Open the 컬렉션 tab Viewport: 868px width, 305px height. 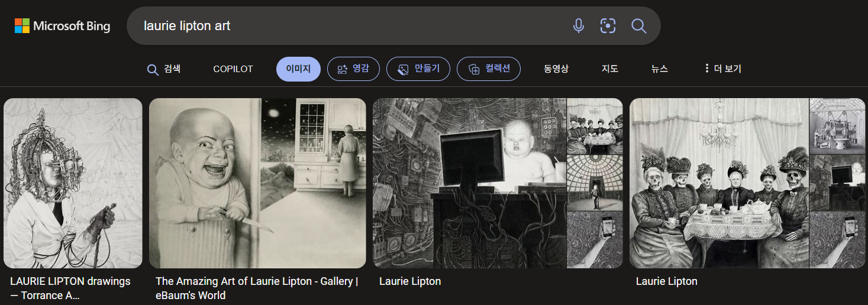489,69
